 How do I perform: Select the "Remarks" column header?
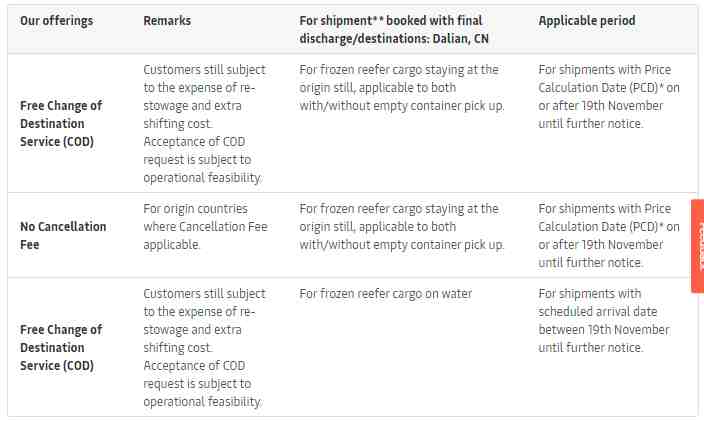(167, 21)
